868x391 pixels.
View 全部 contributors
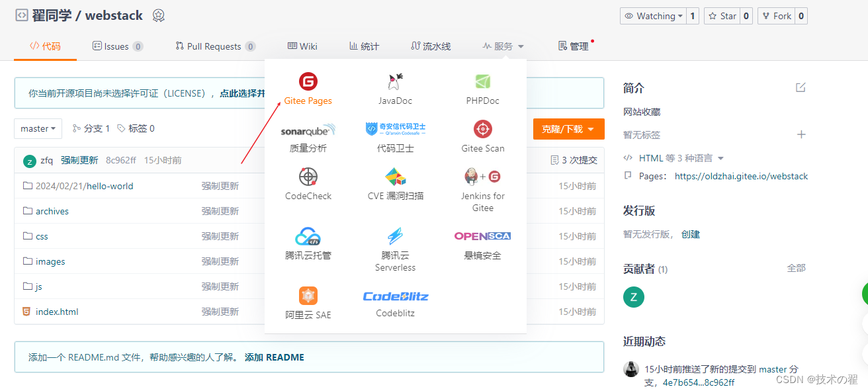[797, 268]
